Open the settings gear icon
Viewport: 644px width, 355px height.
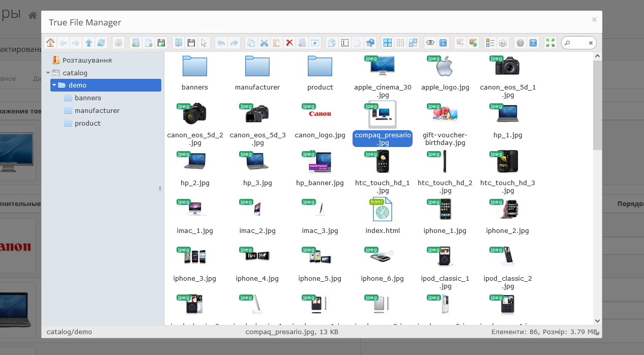point(520,43)
